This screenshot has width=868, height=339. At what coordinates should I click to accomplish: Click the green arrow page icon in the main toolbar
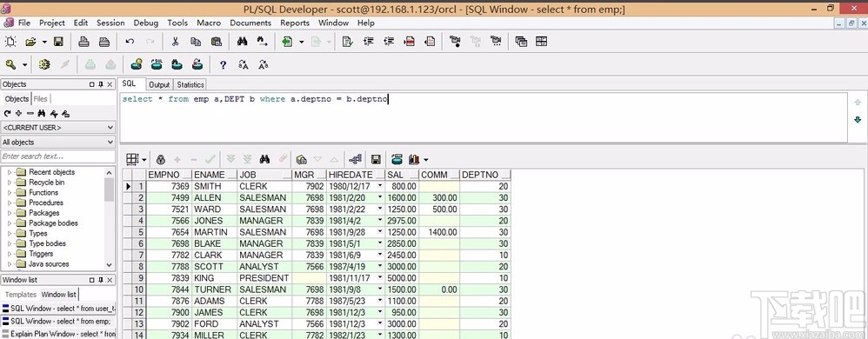coord(287,42)
